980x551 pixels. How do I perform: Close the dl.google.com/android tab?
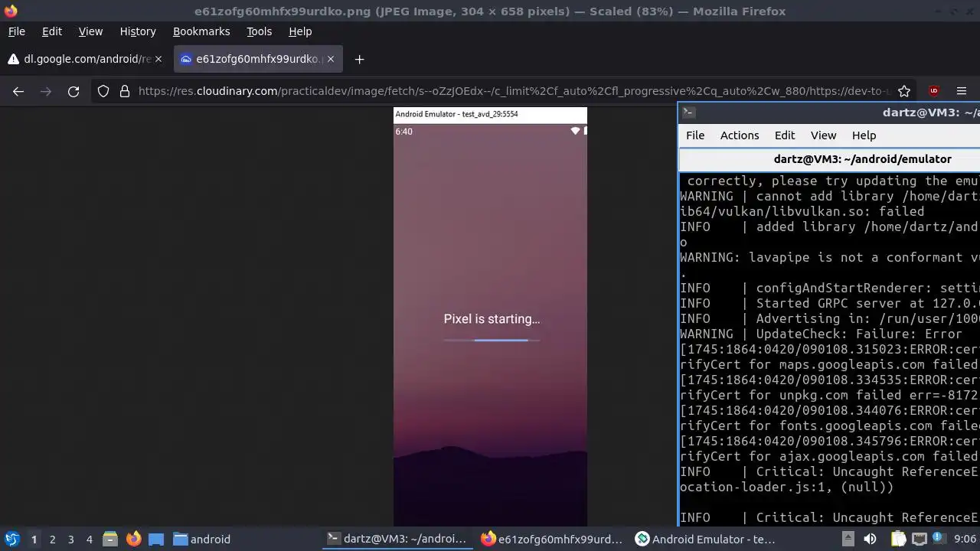tap(158, 59)
